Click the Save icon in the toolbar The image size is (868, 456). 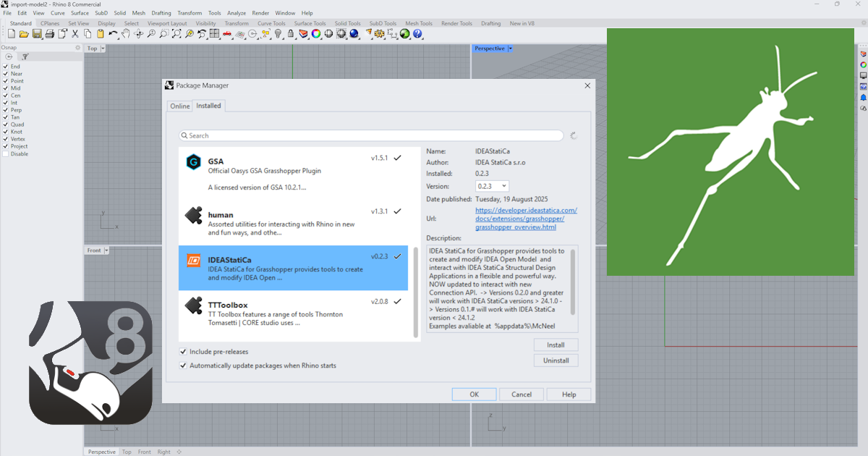pyautogui.click(x=38, y=34)
